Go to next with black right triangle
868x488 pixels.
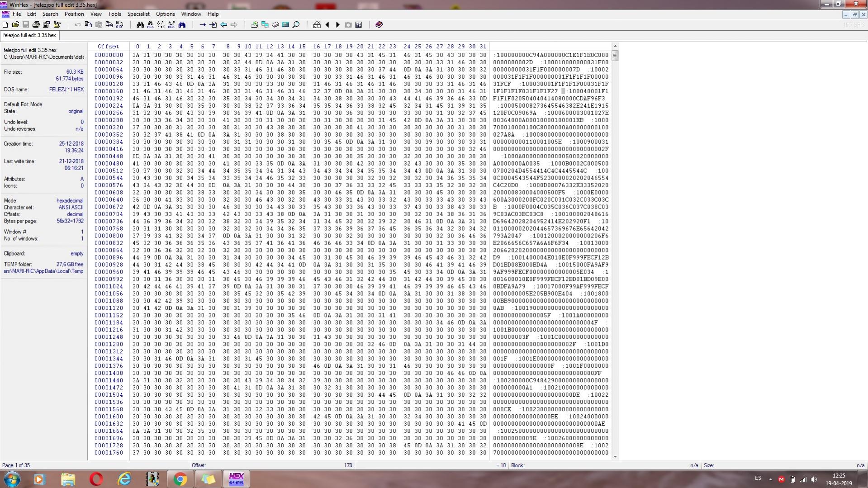(x=338, y=25)
